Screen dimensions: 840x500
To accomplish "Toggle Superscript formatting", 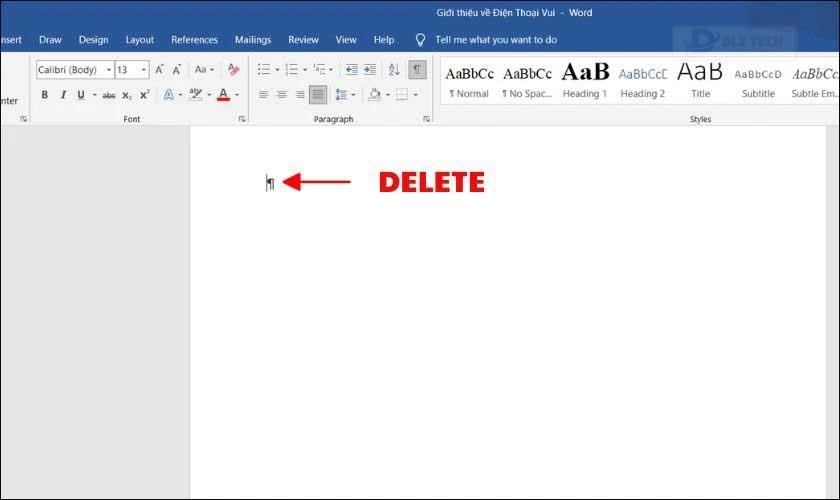I will 144,95.
